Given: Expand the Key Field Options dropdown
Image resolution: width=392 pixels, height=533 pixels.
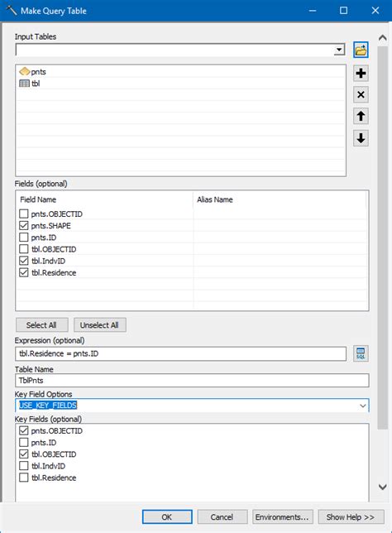Looking at the screenshot, I should [x=363, y=406].
